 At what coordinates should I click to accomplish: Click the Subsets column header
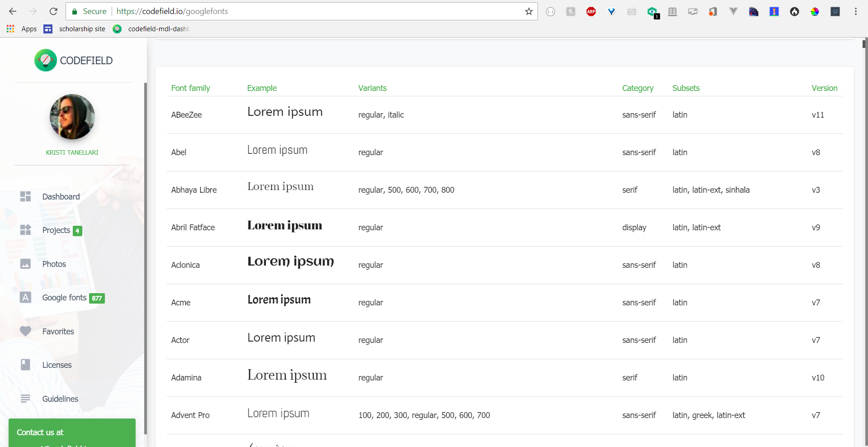(x=686, y=88)
